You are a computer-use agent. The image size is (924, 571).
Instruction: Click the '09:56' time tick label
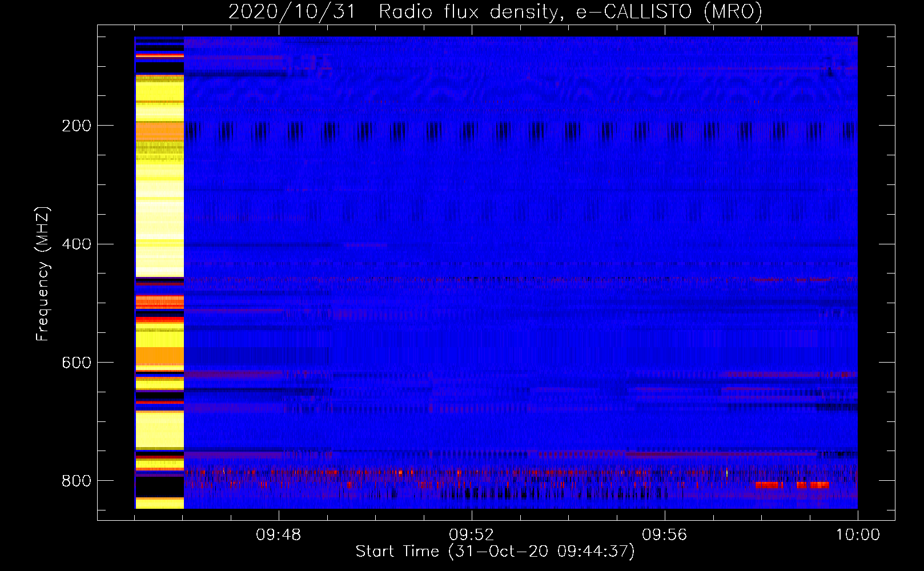coord(665,535)
